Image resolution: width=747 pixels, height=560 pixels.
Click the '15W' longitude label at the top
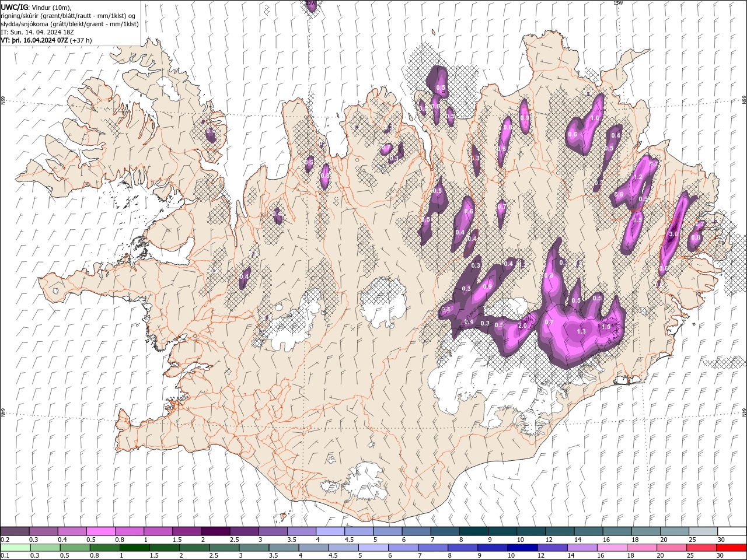pyautogui.click(x=618, y=3)
